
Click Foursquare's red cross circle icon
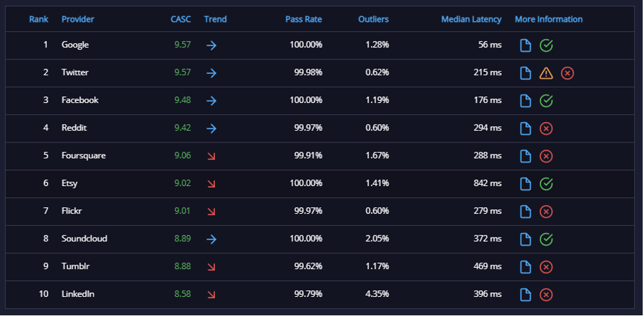pyautogui.click(x=546, y=156)
